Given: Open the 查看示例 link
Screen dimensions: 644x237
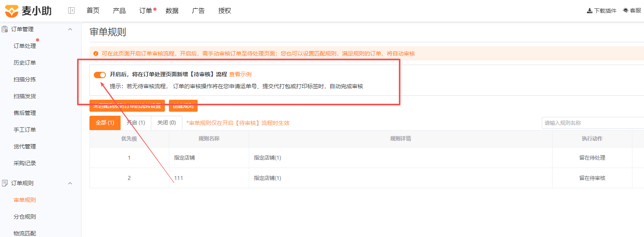Looking at the screenshot, I should coord(240,74).
